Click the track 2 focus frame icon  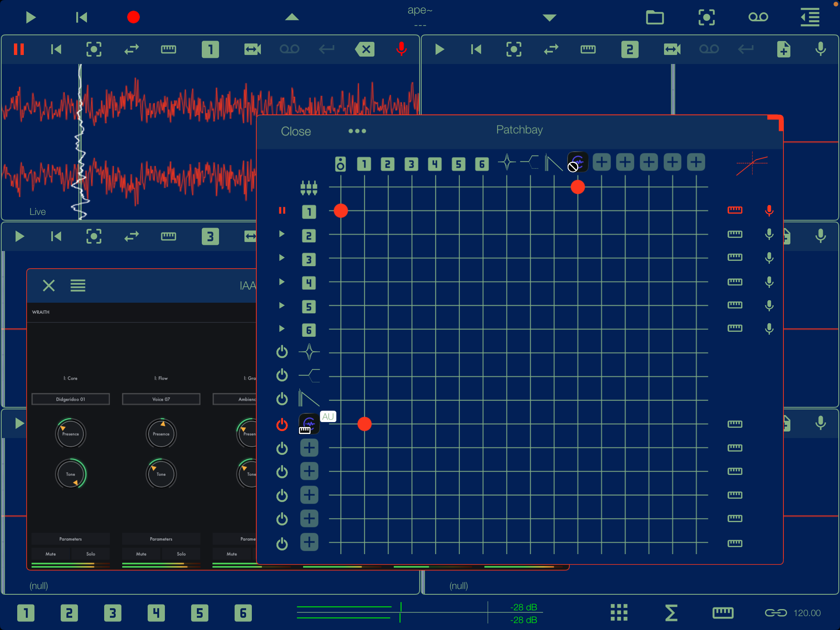click(514, 49)
